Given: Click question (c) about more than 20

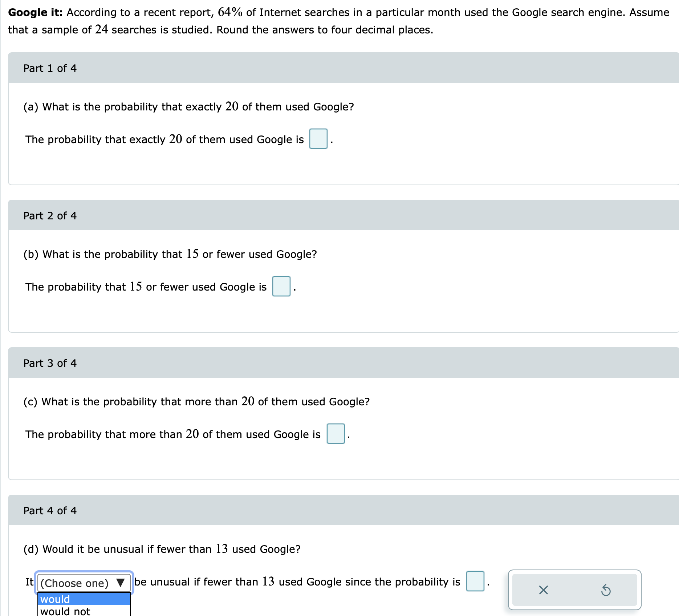Looking at the screenshot, I should point(196,401).
